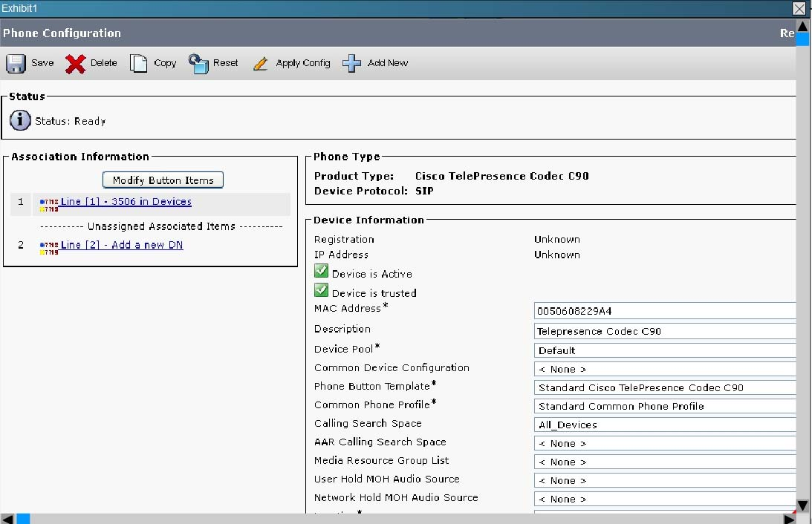812x524 pixels.
Task: Toggle the Device is Active checkbox
Action: (322, 272)
